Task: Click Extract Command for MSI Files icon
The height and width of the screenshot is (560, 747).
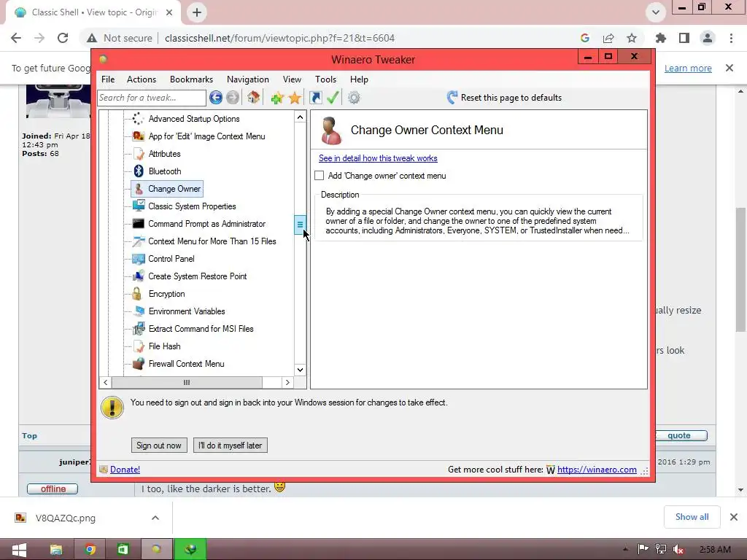Action: click(x=138, y=329)
